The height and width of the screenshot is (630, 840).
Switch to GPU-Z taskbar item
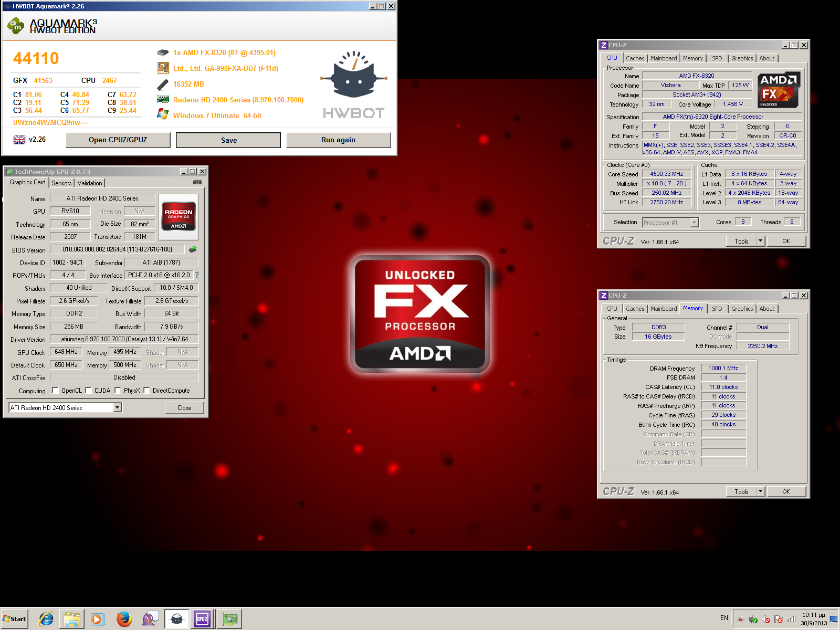click(x=229, y=619)
